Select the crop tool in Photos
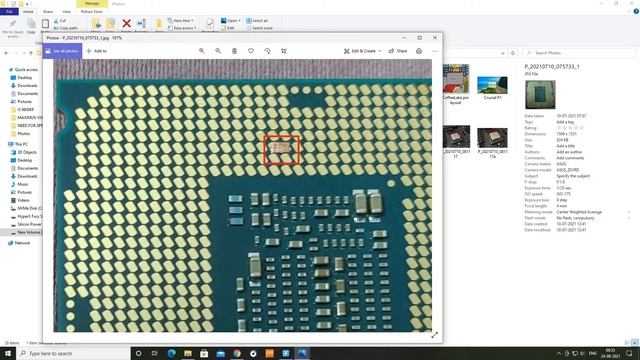Viewport: 640px width, 360px height. 284,51
